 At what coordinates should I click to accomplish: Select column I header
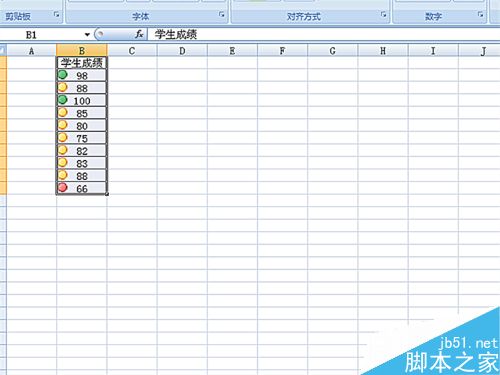click(x=433, y=51)
